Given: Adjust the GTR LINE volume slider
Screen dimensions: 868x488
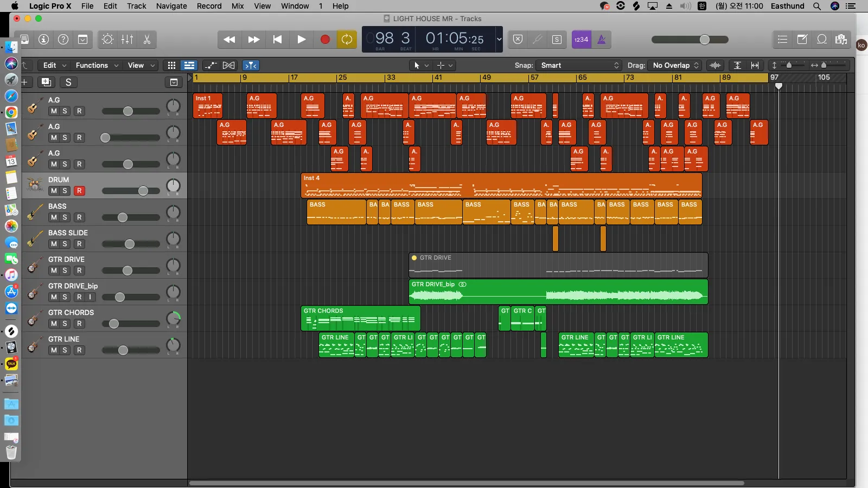Looking at the screenshot, I should tap(131, 350).
